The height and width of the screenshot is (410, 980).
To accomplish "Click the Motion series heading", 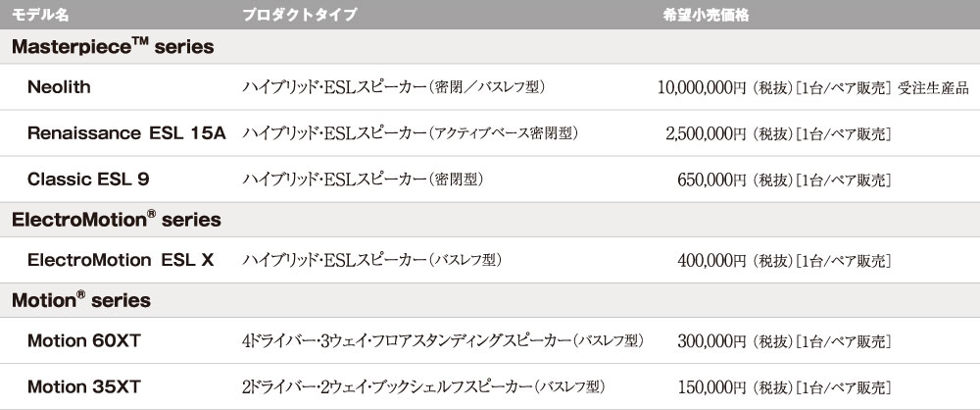I will pyautogui.click(x=81, y=300).
